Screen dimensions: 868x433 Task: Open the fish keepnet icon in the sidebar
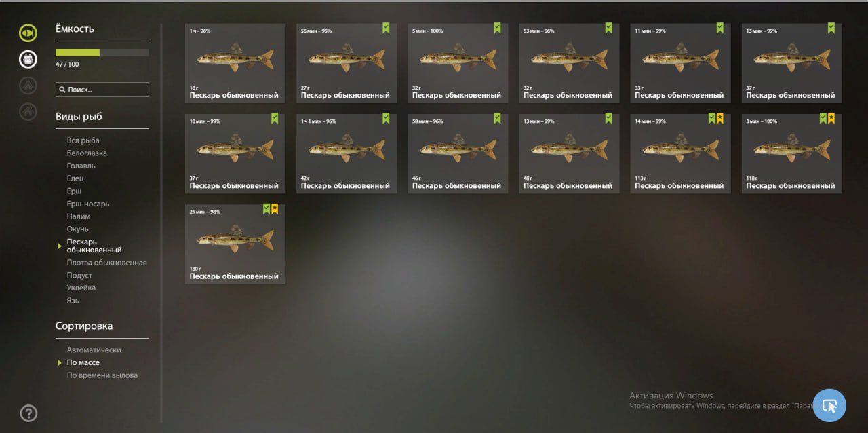[x=28, y=33]
